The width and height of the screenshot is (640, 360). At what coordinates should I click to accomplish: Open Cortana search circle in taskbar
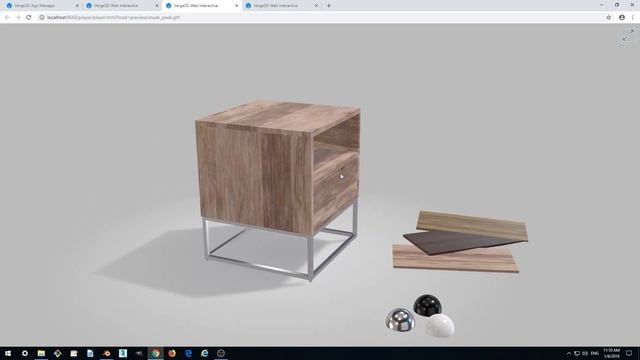(x=24, y=353)
